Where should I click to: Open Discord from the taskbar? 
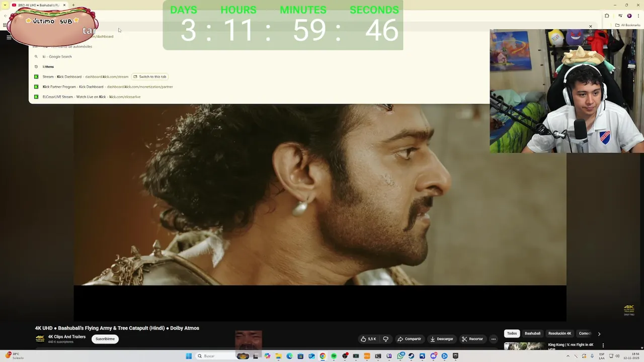tap(433, 356)
